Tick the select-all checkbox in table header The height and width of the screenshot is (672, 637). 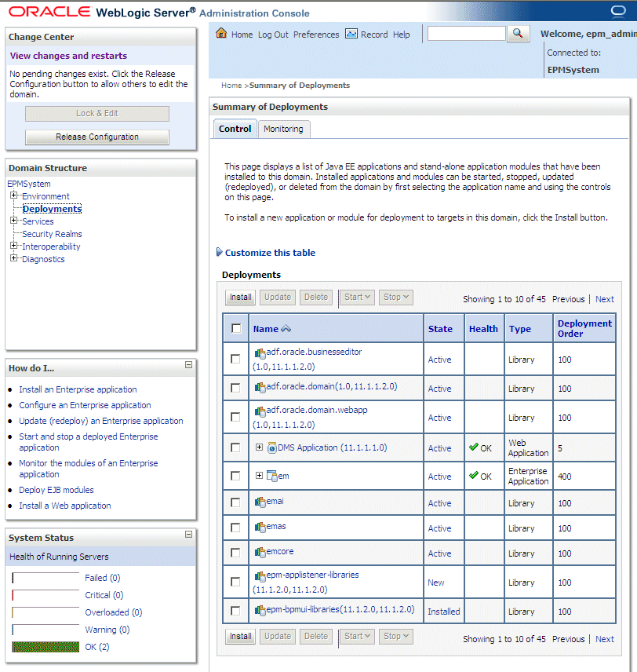click(236, 328)
